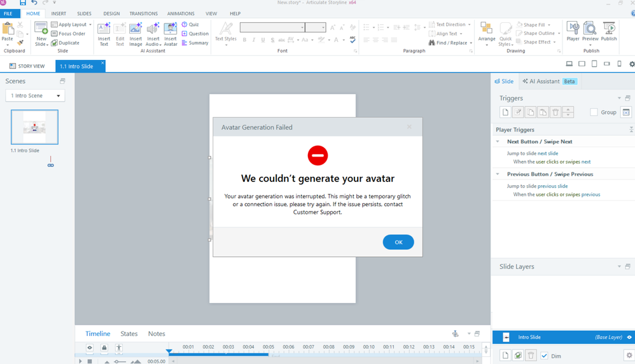Open the Player properties
The width and height of the screenshot is (635, 364).
coord(573,32)
